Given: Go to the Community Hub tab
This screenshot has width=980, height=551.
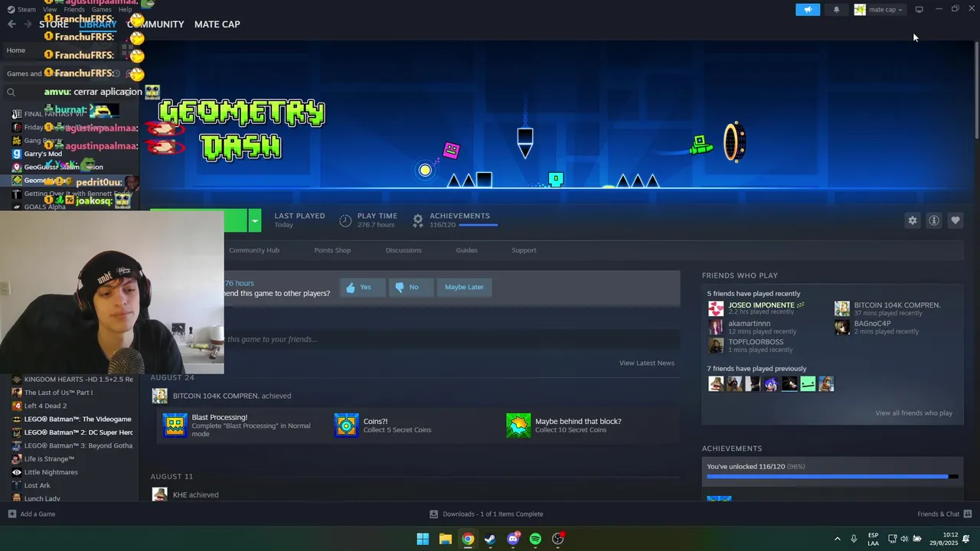Looking at the screenshot, I should coord(254,250).
